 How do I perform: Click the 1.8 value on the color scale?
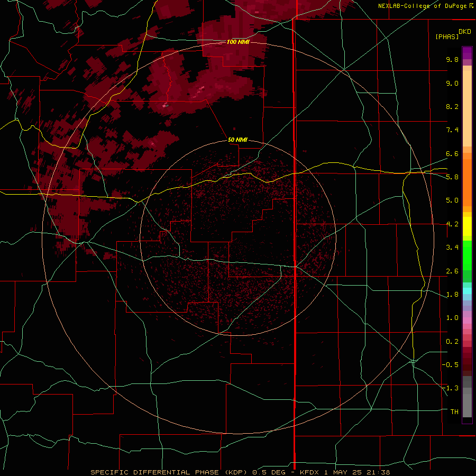[x=452, y=295]
